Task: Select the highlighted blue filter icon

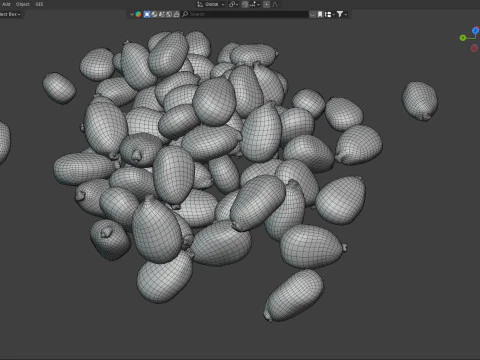Action: 147,14
